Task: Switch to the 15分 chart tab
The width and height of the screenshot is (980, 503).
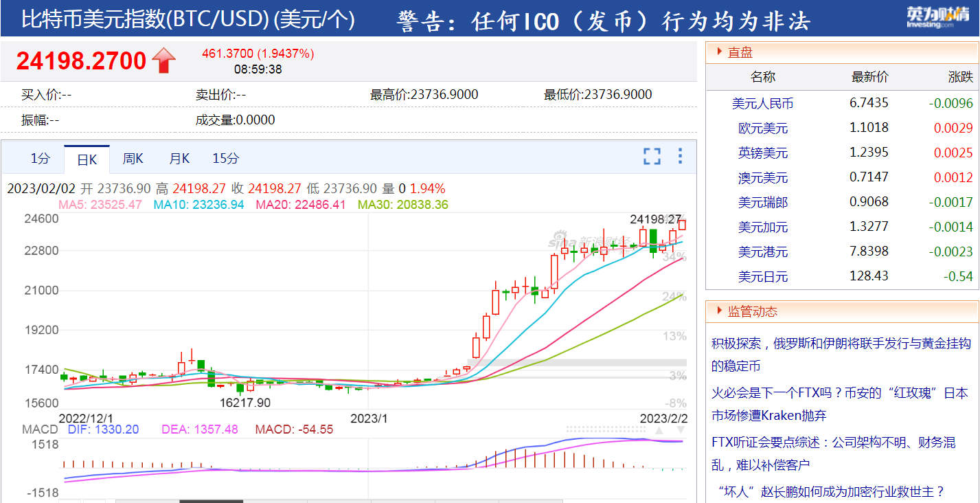Action: pos(225,159)
